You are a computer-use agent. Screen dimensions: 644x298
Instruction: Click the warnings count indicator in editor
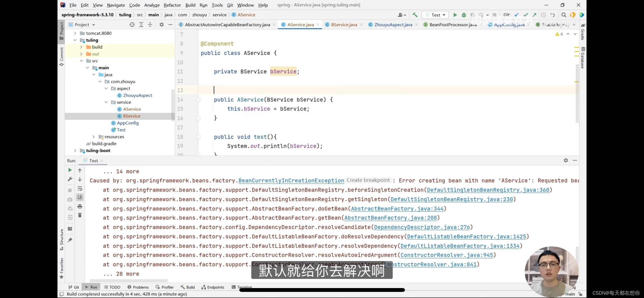pos(559,34)
